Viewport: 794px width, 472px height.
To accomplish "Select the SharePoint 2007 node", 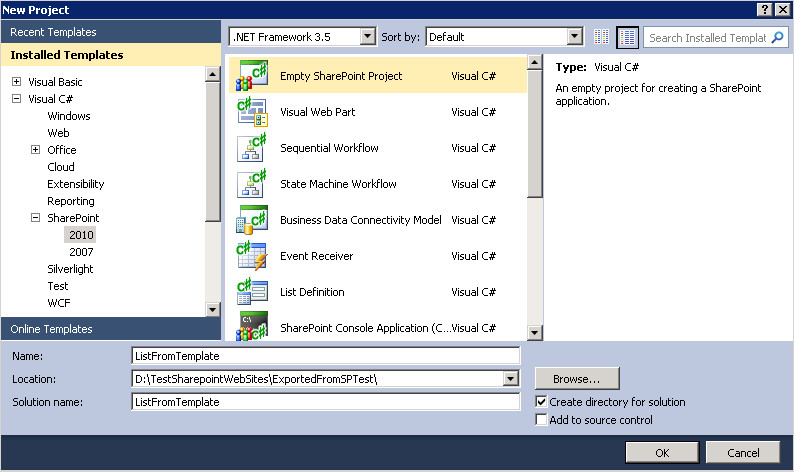I will tap(81, 252).
